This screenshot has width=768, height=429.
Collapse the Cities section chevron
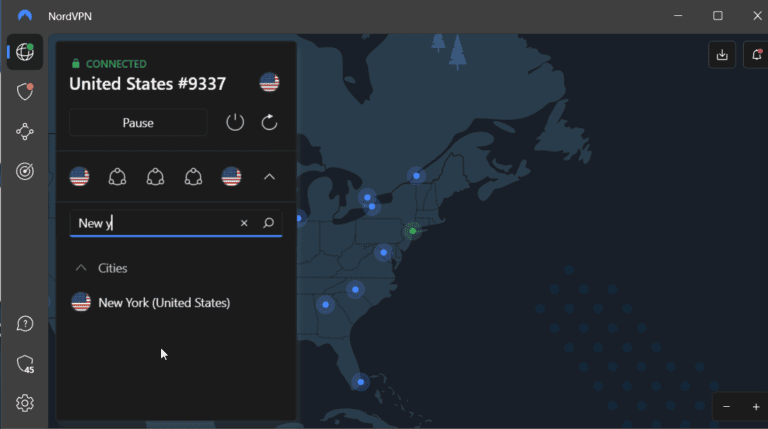[81, 268]
